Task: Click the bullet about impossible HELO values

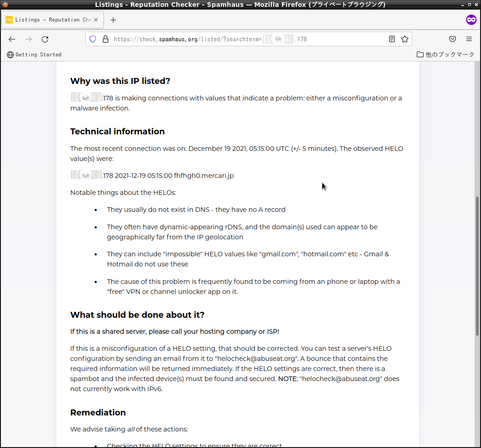Action: click(248, 259)
